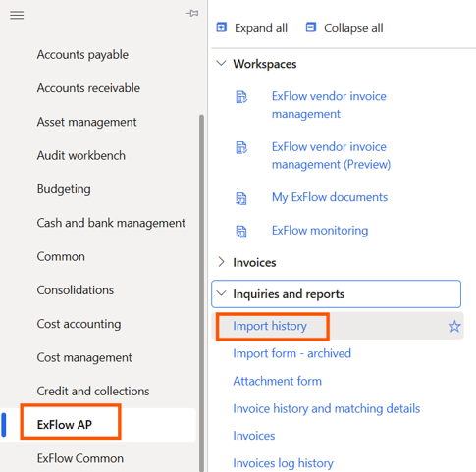Screen dimensions: 476x472
Task: Open the hamburger navigation menu
Action: point(17,15)
